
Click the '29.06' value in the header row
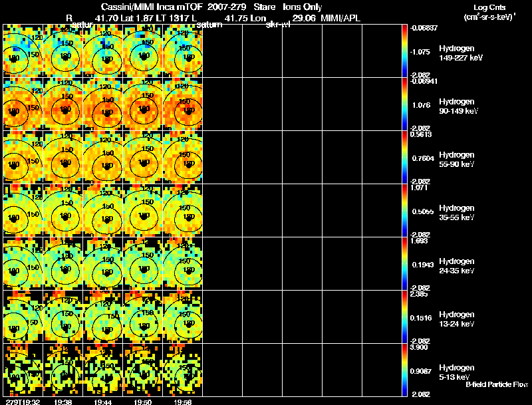tap(304, 18)
